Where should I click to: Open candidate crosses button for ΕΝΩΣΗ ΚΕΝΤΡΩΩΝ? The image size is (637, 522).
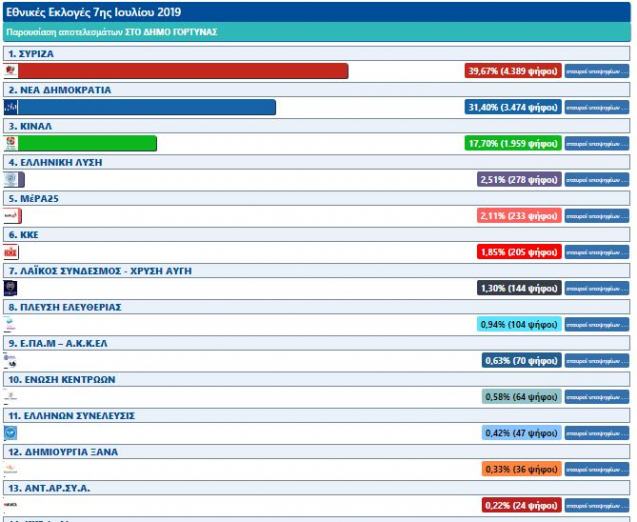coord(597,396)
